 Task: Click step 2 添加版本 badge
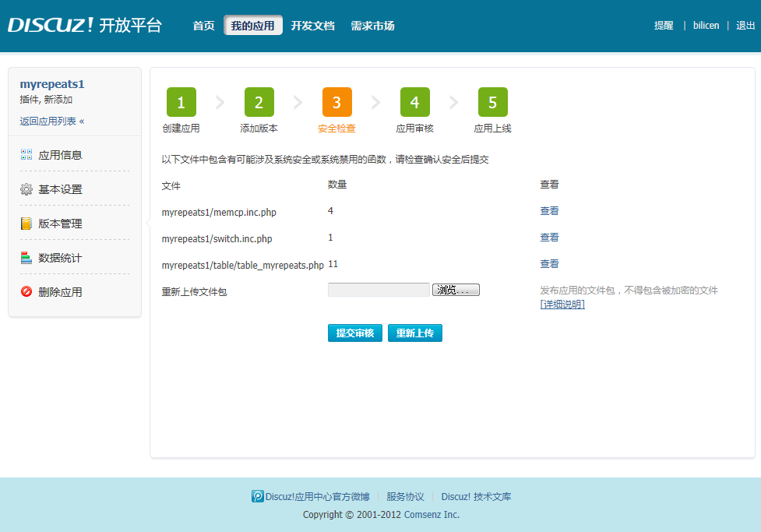tap(259, 102)
